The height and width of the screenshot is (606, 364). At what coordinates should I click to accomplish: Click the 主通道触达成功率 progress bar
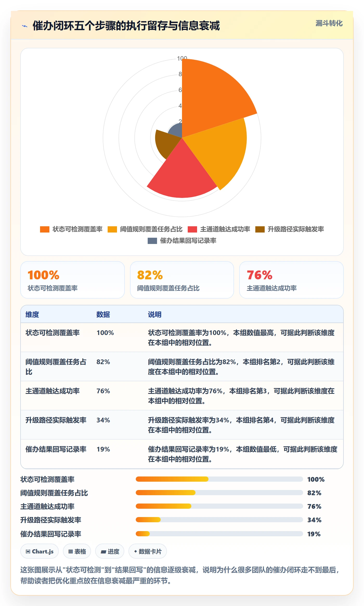pyautogui.click(x=219, y=506)
